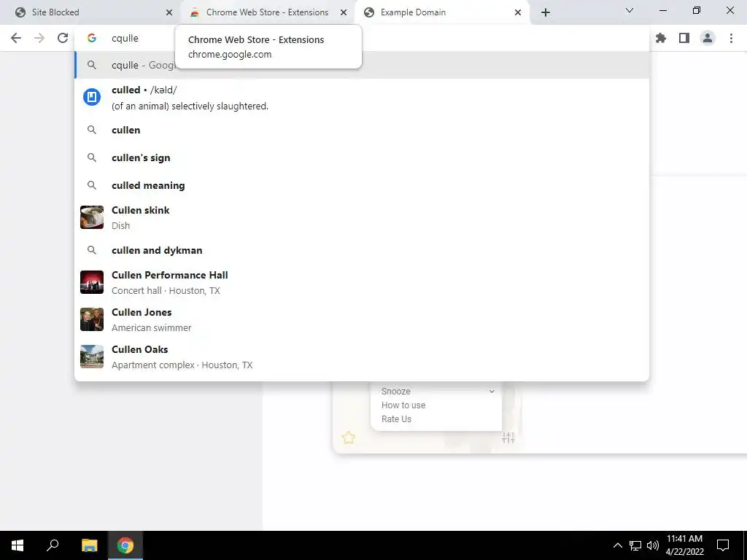The image size is (747, 560).
Task: Open the profile avatar menu
Action: [x=708, y=38]
